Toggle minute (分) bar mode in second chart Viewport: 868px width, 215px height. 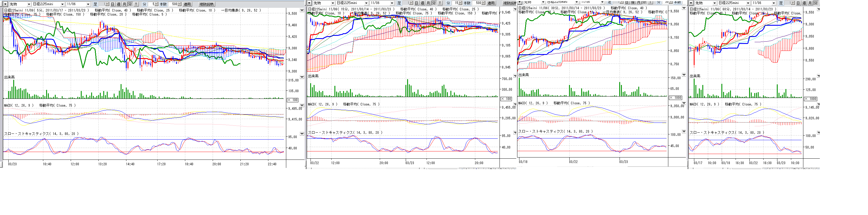[434, 3]
